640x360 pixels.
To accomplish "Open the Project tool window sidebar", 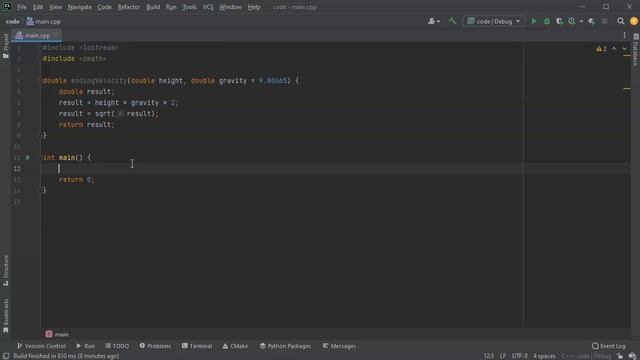I will [x=5, y=46].
